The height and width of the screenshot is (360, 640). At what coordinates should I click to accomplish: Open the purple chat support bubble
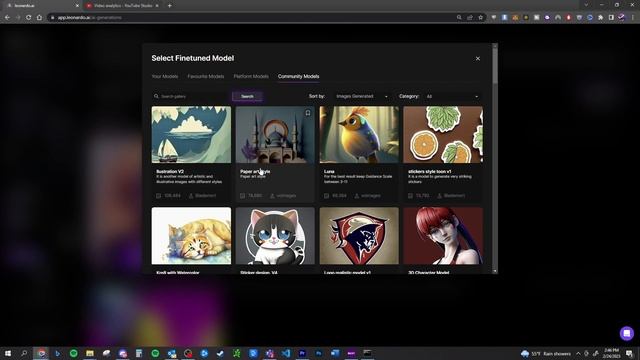[x=627, y=333]
